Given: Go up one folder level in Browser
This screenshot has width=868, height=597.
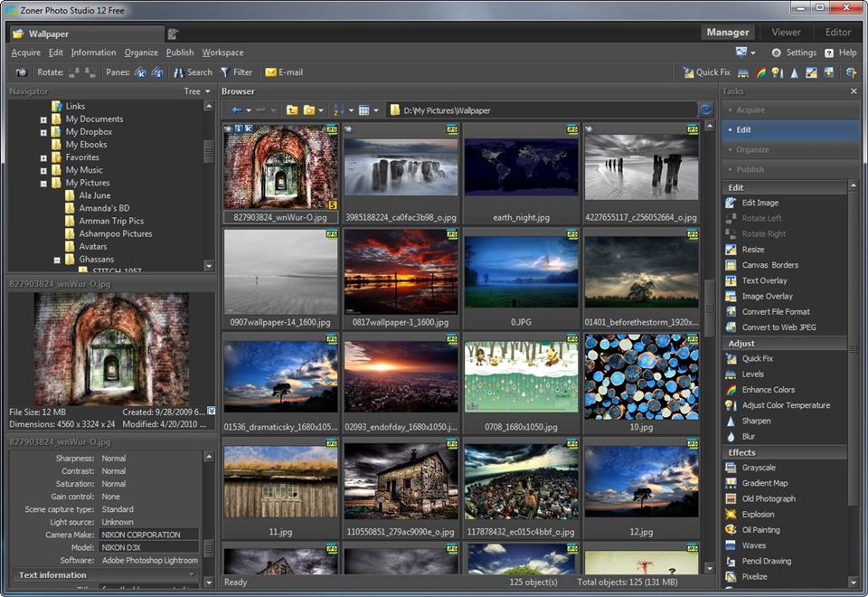Looking at the screenshot, I should pyautogui.click(x=292, y=110).
